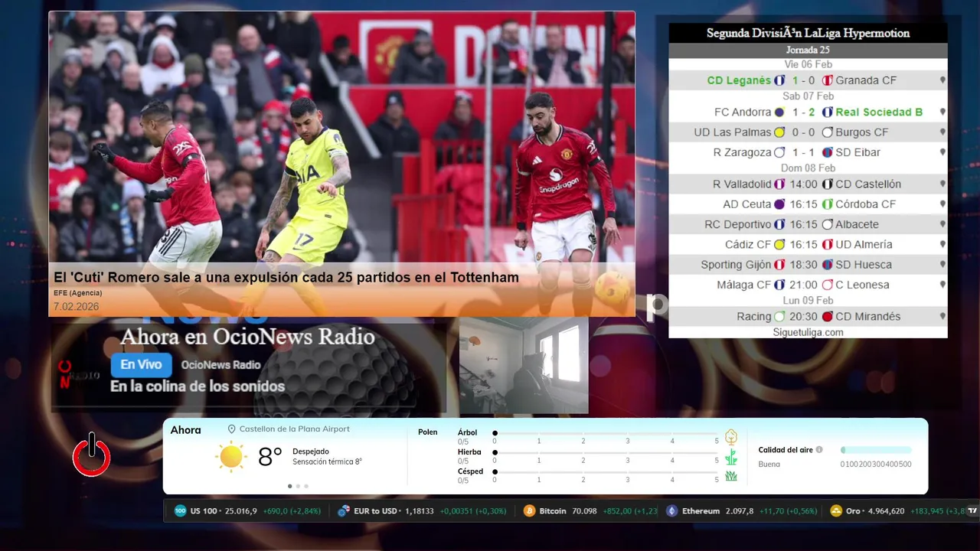Click the venue pin on Racing row
The height and width of the screenshot is (551, 980).
point(942,317)
